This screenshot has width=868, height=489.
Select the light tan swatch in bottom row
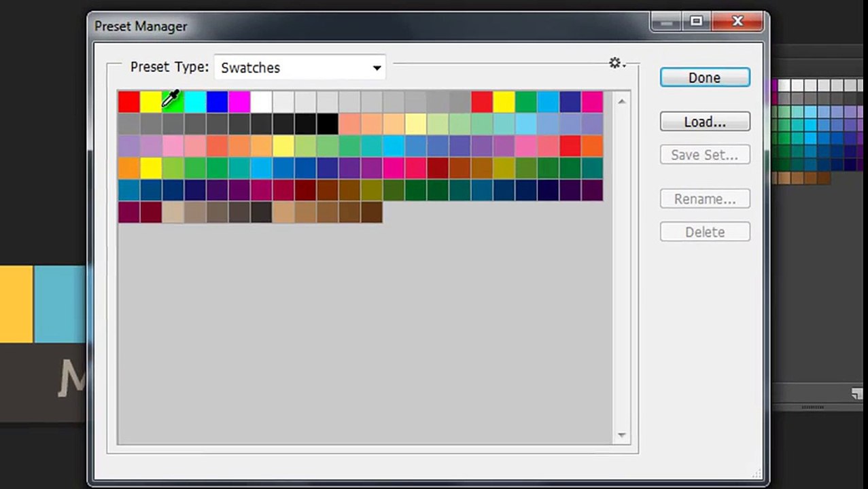tap(173, 212)
